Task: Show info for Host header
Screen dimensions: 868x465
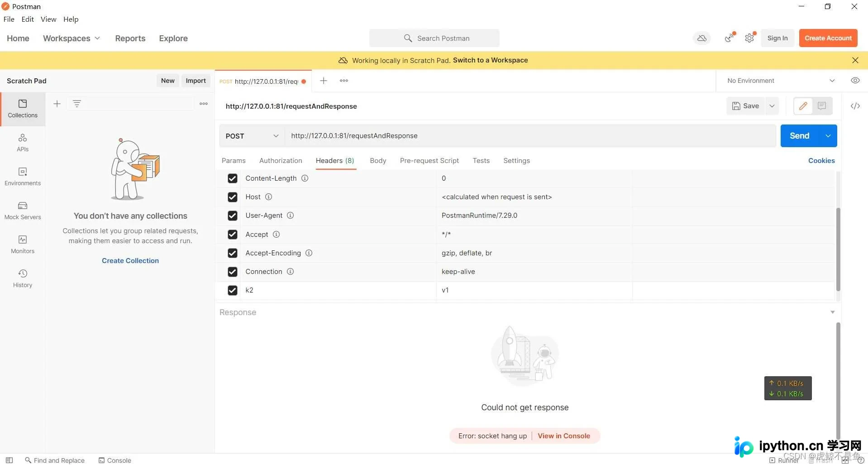Action: coord(268,197)
